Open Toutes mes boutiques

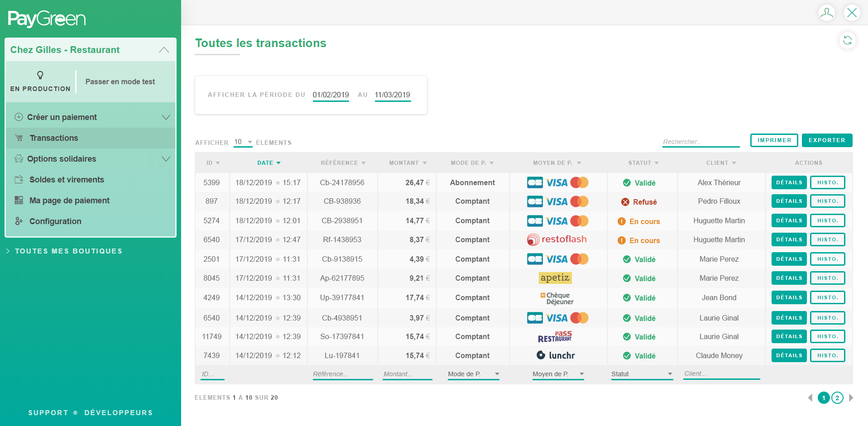pyautogui.click(x=68, y=251)
